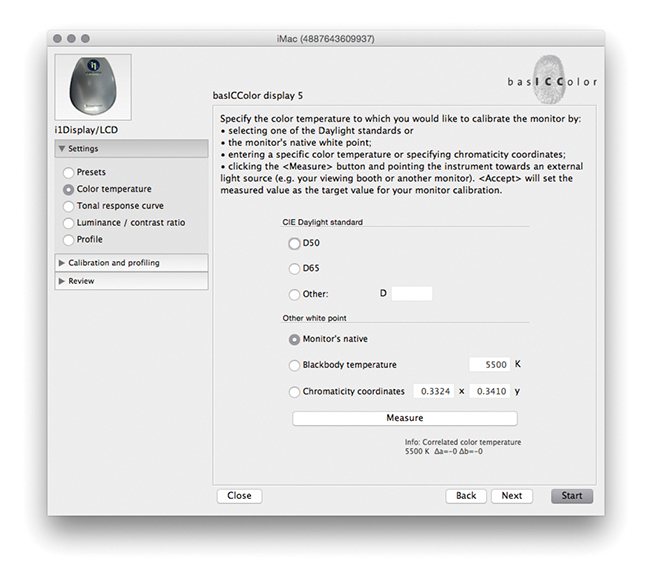The width and height of the screenshot is (652, 580).
Task: Click the 0.3410 y coordinate field
Action: (x=489, y=391)
